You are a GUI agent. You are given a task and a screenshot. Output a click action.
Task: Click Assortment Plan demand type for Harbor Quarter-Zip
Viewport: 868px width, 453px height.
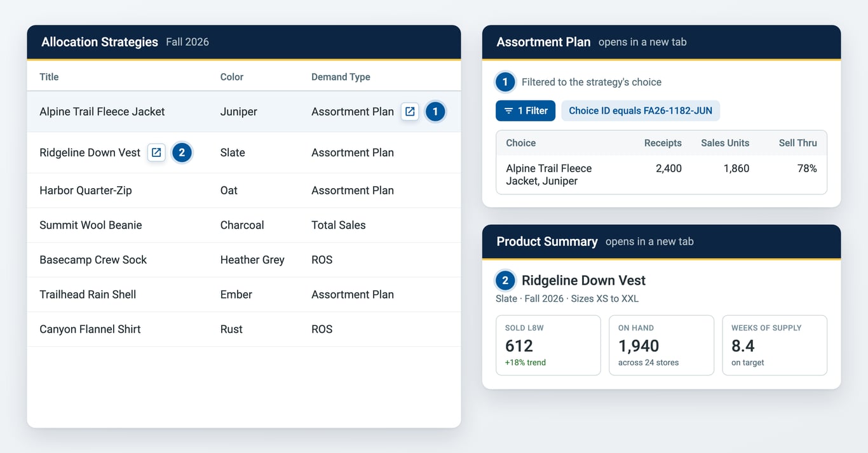point(353,190)
